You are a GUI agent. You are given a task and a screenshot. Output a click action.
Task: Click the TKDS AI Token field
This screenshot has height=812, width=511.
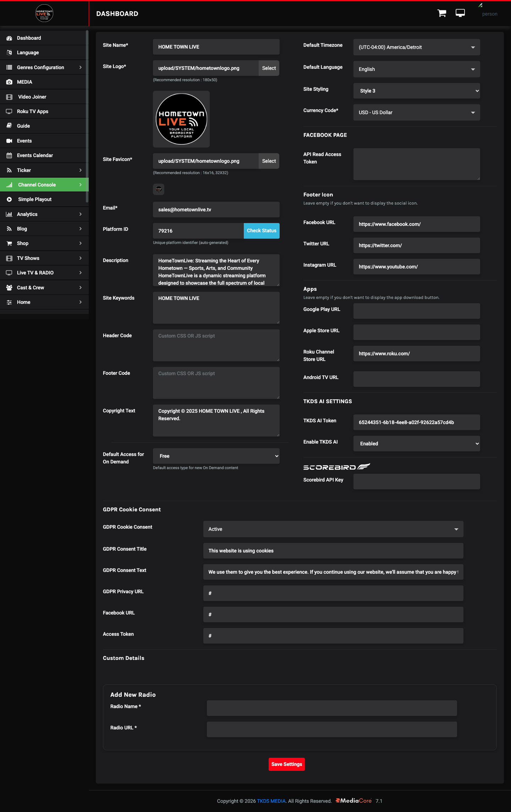pyautogui.click(x=417, y=422)
